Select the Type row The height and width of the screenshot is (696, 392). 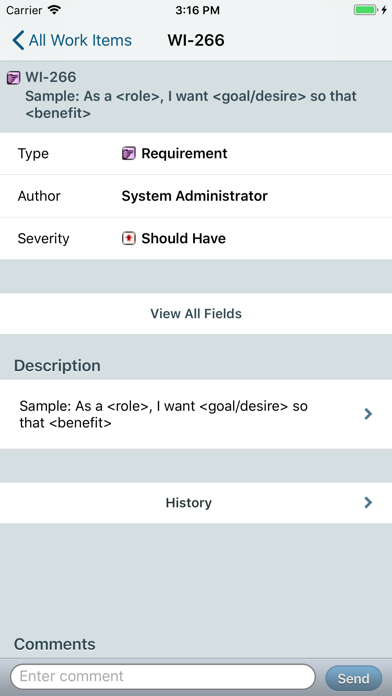(196, 154)
